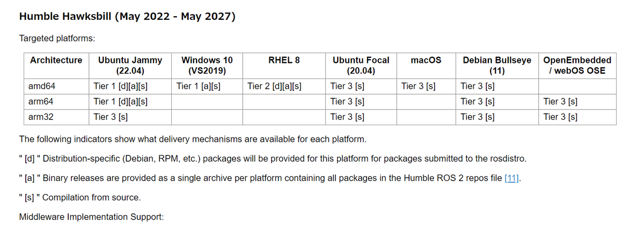Click the Ubuntu Focal (20.04) header
644x230 pixels.
point(361,65)
